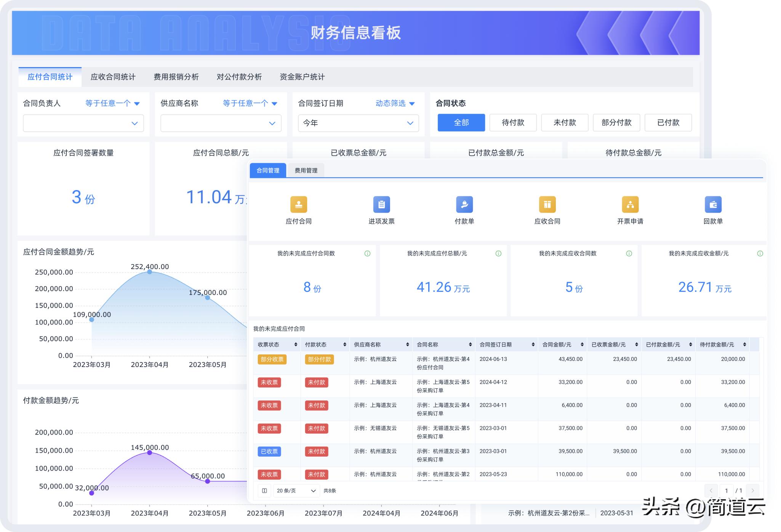Click the 252,400.00 data point on chart
This screenshot has height=532, width=781.
[150, 272]
